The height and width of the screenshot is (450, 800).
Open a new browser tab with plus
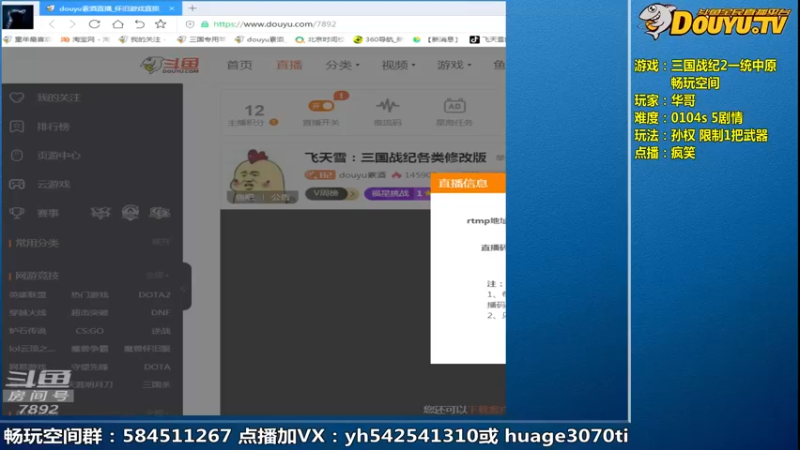[x=192, y=8]
